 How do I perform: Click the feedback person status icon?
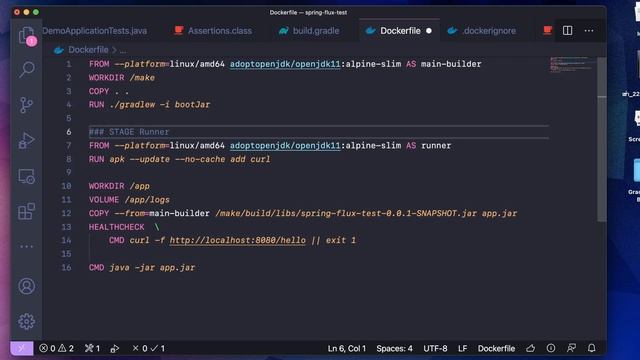[x=571, y=348]
